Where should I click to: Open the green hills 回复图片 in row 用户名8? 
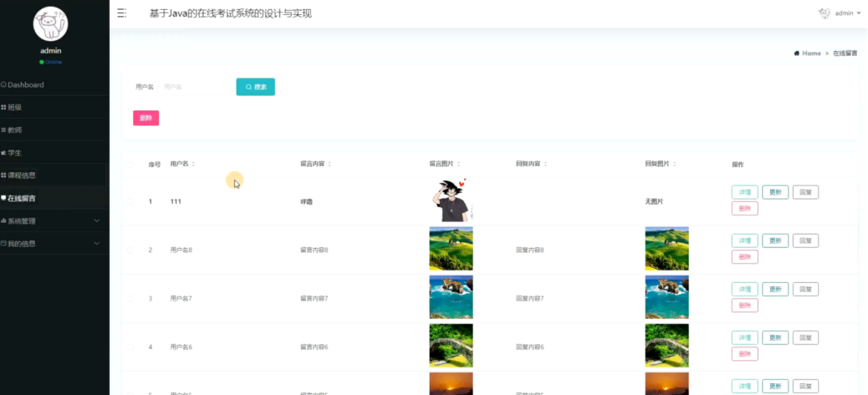pyautogui.click(x=667, y=249)
